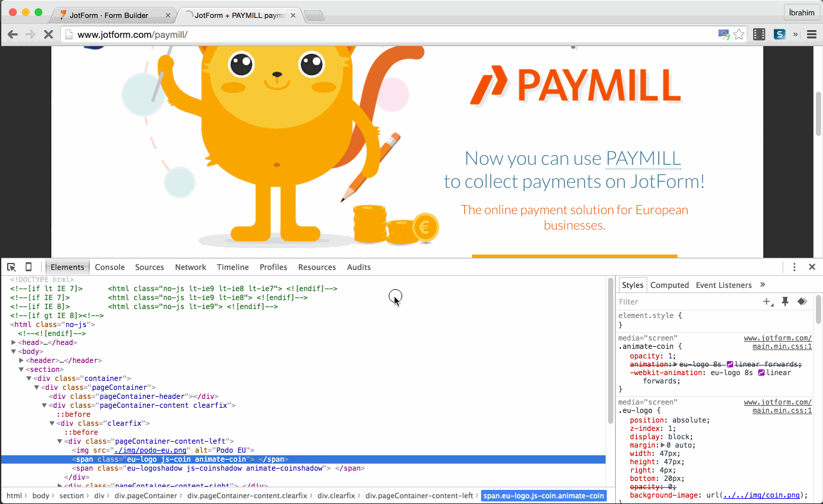Click the styles Filter input

coord(688,301)
